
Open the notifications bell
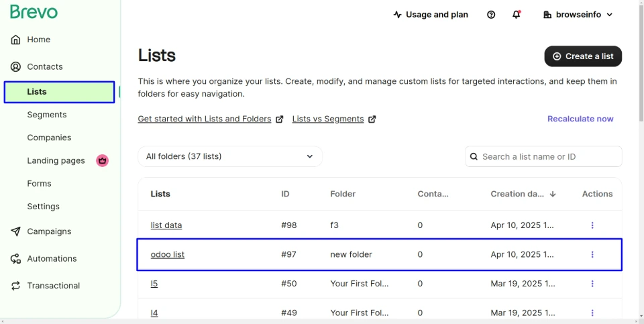(516, 15)
